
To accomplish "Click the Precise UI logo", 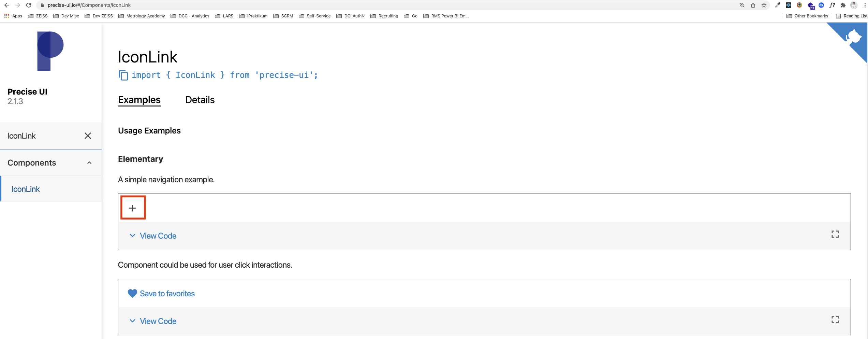I will (x=50, y=51).
